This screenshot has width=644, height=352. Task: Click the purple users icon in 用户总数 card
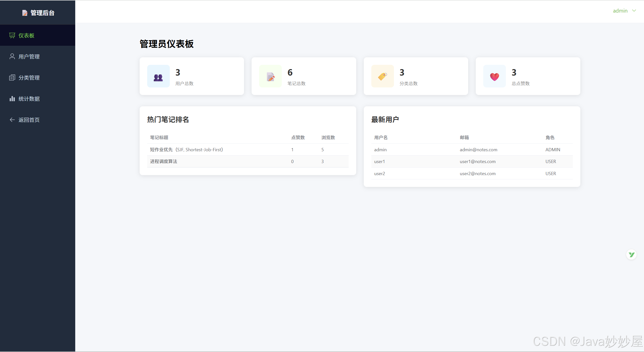pyautogui.click(x=158, y=77)
